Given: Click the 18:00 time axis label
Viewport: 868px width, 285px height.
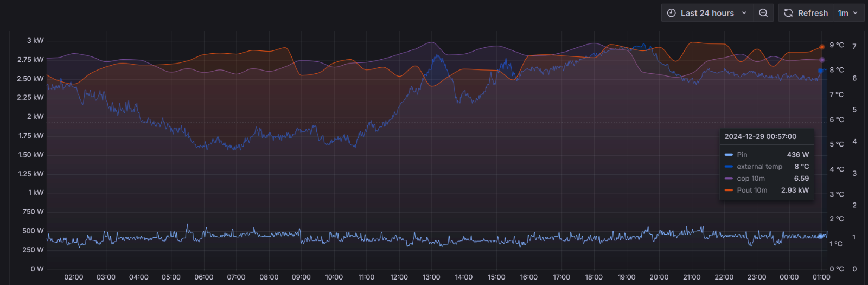Looking at the screenshot, I should coord(594,277).
